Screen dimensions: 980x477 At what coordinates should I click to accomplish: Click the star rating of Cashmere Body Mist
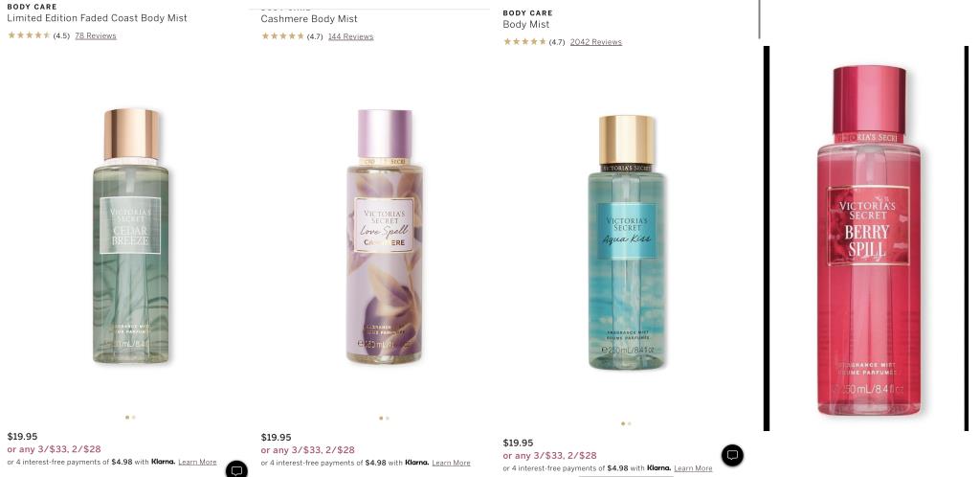tap(282, 36)
